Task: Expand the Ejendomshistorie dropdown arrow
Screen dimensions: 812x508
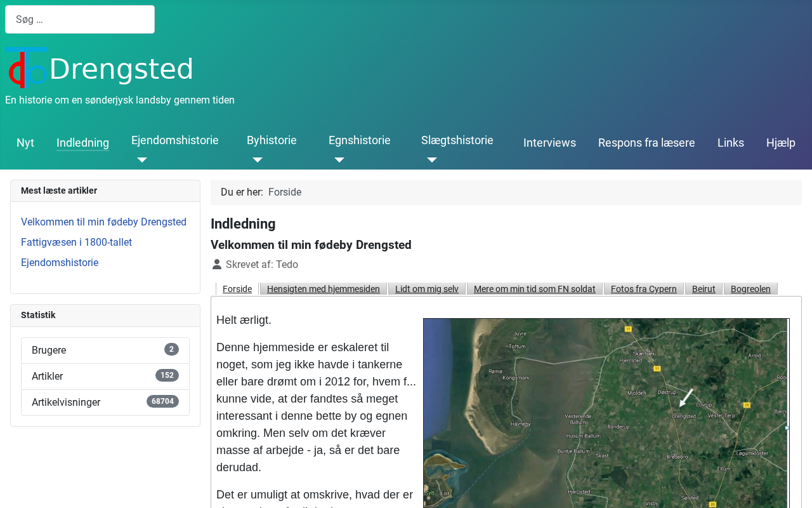Action: coord(142,160)
